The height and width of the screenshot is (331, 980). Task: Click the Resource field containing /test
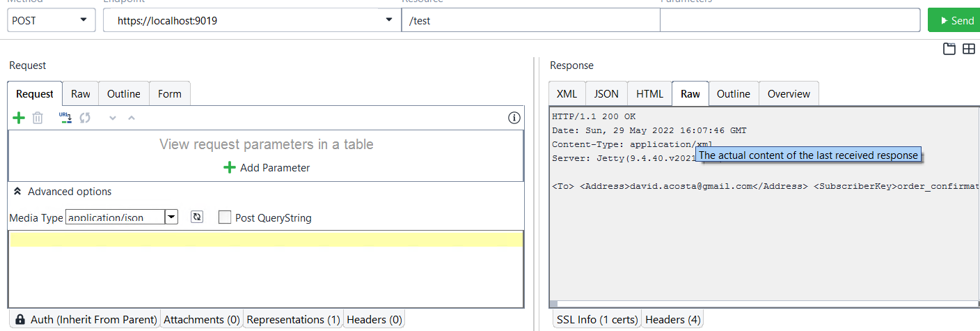(530, 21)
